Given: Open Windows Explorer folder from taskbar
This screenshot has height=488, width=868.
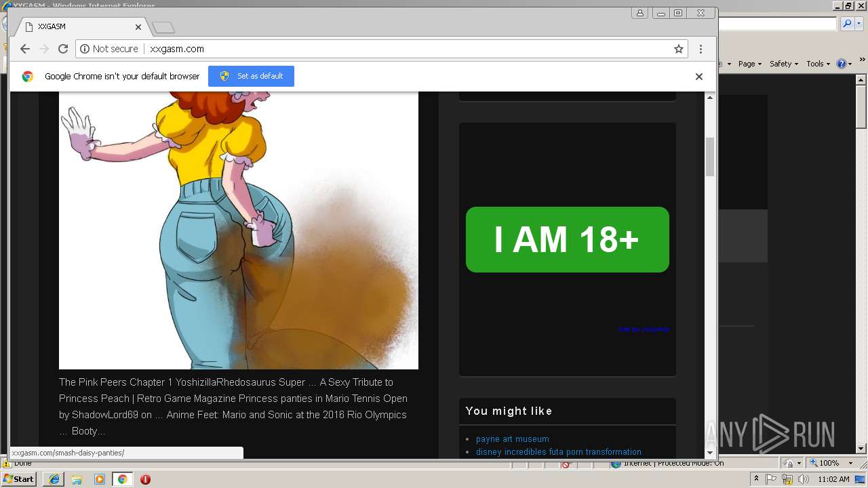Looking at the screenshot, I should point(77,479).
